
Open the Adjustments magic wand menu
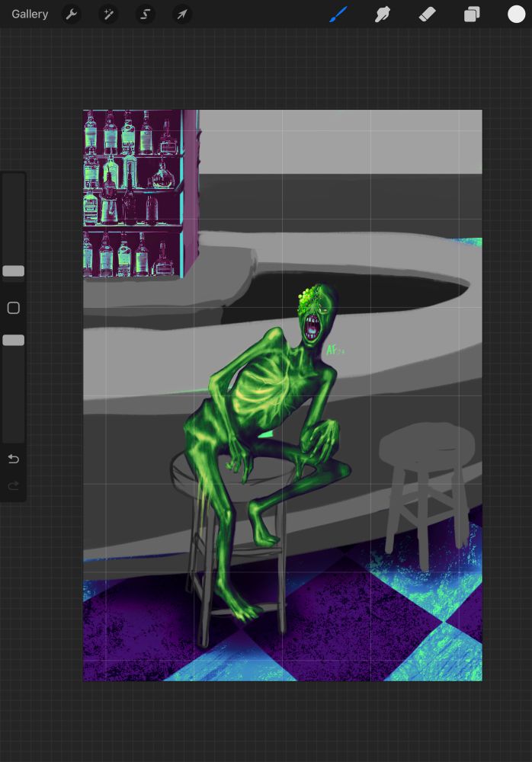[x=108, y=14]
